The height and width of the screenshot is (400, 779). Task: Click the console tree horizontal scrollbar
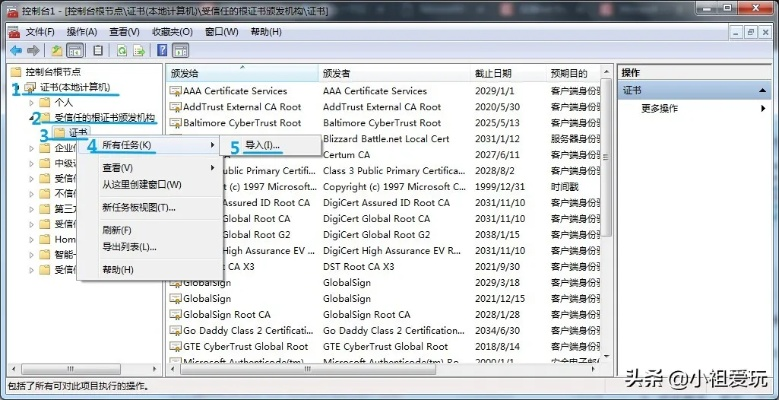point(71,369)
